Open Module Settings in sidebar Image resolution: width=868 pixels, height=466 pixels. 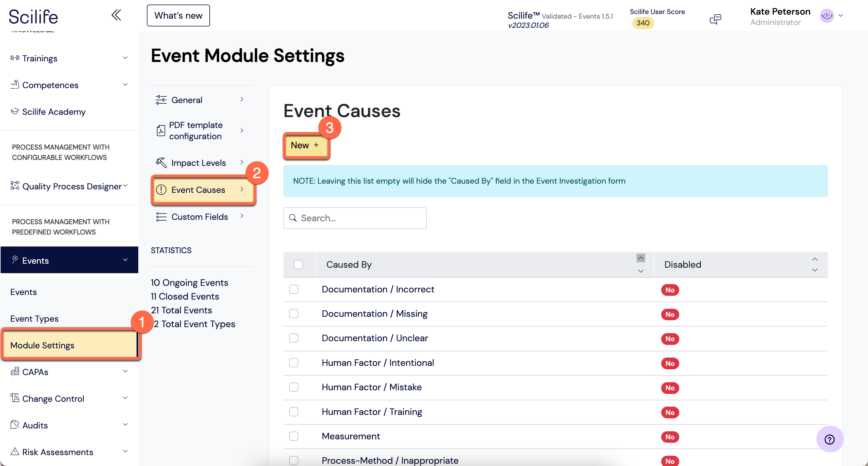coord(70,345)
